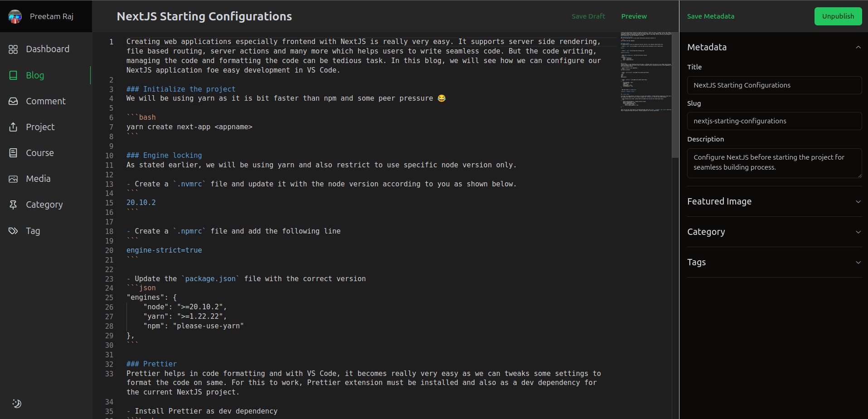Screen dimensions: 868x419
Task: Click the 'yarn create next-app <appname>' line
Action: pos(189,127)
